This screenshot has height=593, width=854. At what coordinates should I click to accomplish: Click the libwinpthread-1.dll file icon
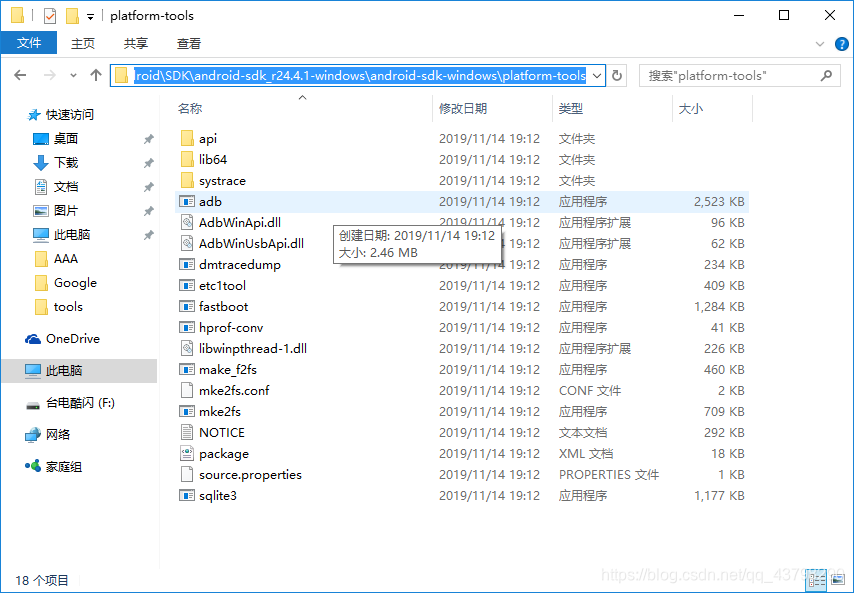tap(187, 349)
